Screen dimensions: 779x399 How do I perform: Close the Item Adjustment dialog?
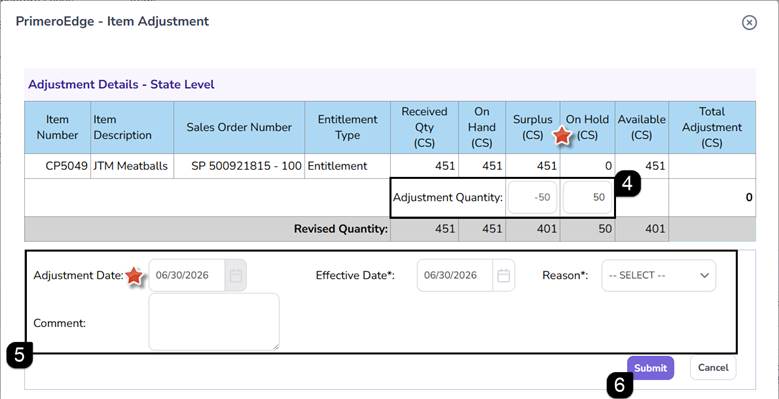[749, 22]
